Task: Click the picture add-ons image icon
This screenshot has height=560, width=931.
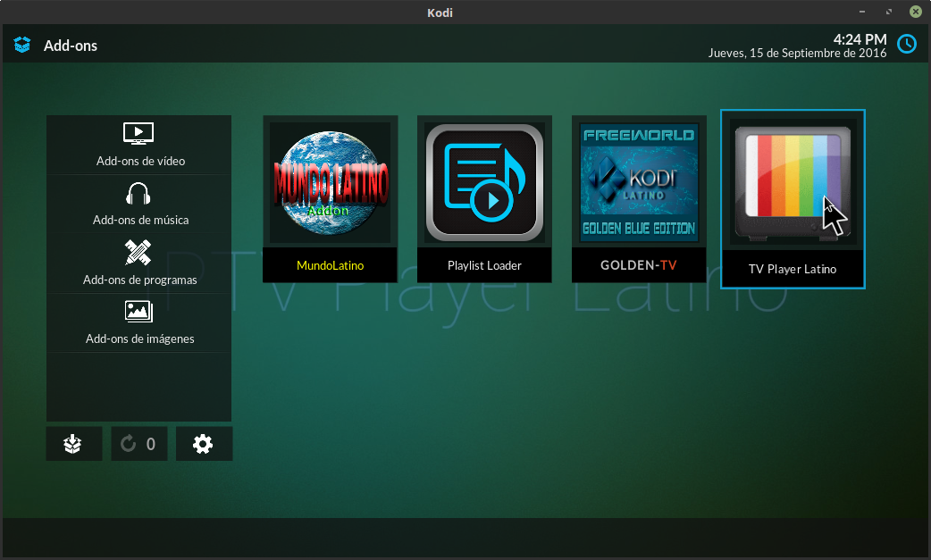Action: click(138, 312)
